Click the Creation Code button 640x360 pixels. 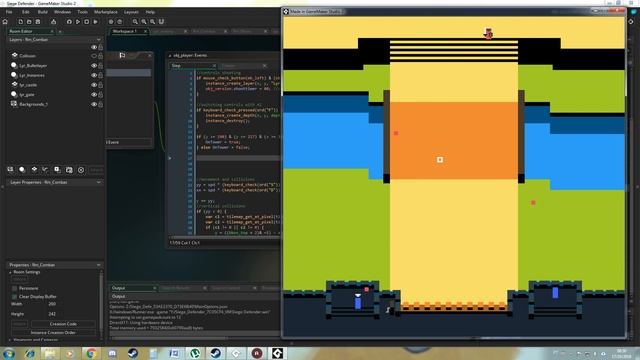coord(63,324)
